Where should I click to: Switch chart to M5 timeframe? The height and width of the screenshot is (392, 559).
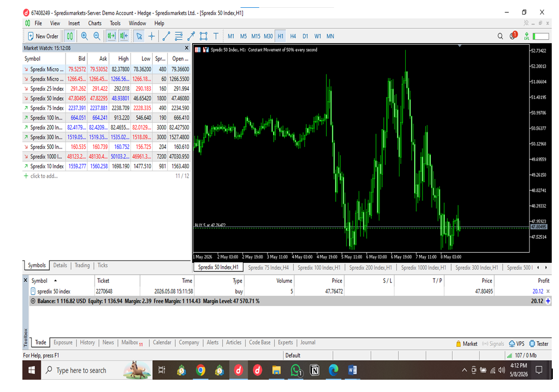tap(243, 36)
